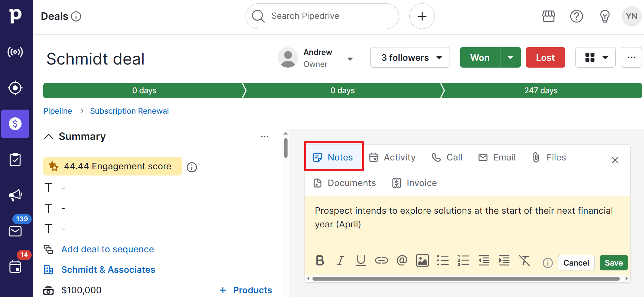Click the @ mention icon
This screenshot has width=644, height=297.
click(x=402, y=261)
